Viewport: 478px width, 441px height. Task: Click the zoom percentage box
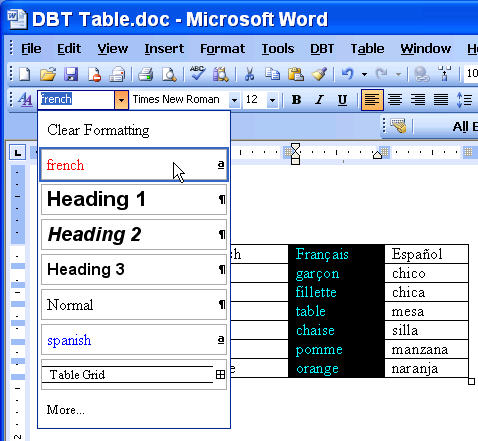coord(471,74)
